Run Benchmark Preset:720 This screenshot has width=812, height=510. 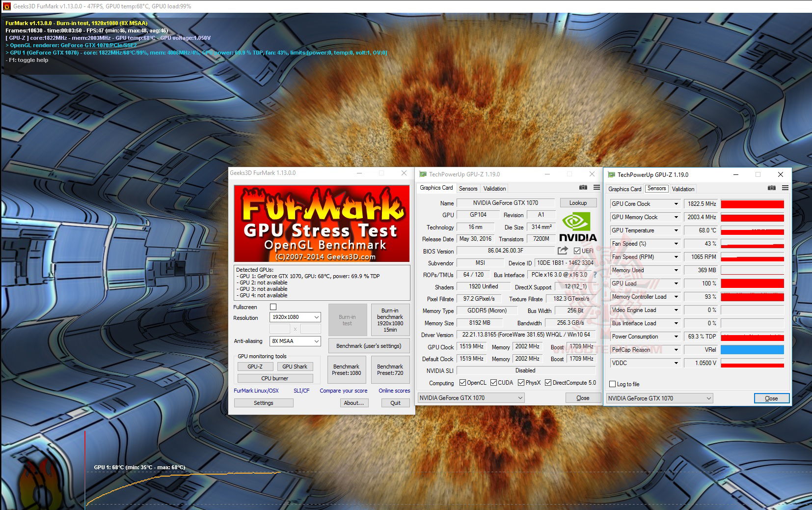point(390,370)
